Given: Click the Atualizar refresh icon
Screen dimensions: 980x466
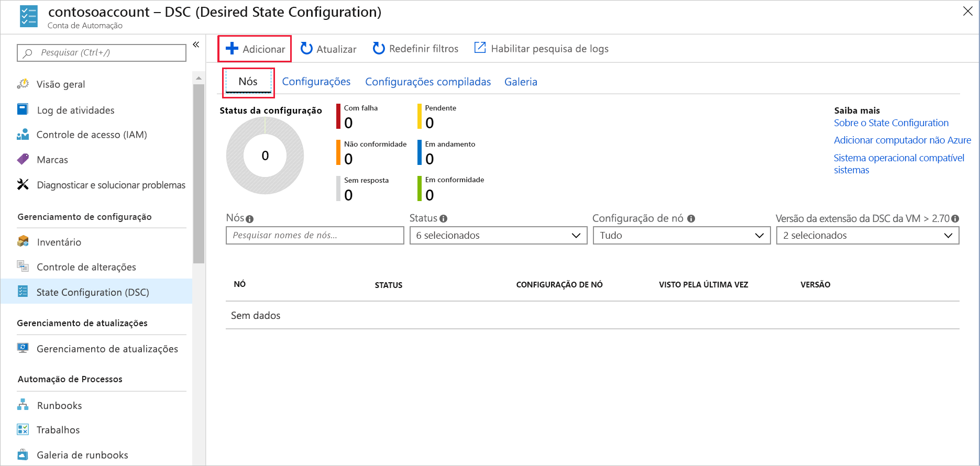Looking at the screenshot, I should [306, 49].
